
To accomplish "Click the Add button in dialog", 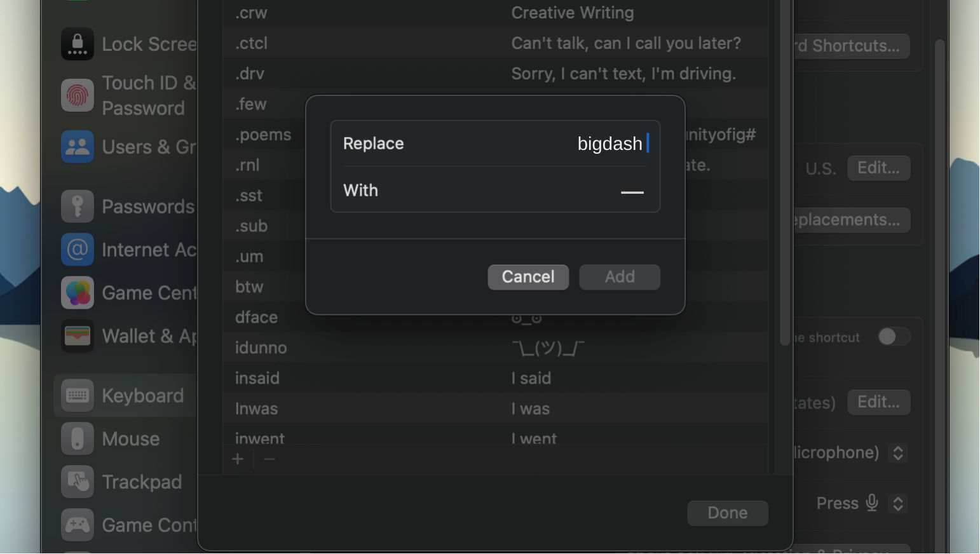I will tap(620, 277).
